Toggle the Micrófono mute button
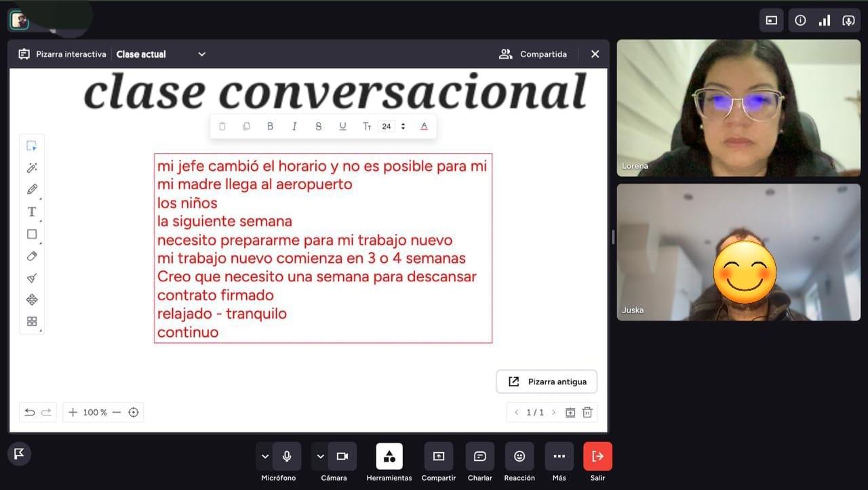Screen dimensions: 868x490 click(287, 456)
